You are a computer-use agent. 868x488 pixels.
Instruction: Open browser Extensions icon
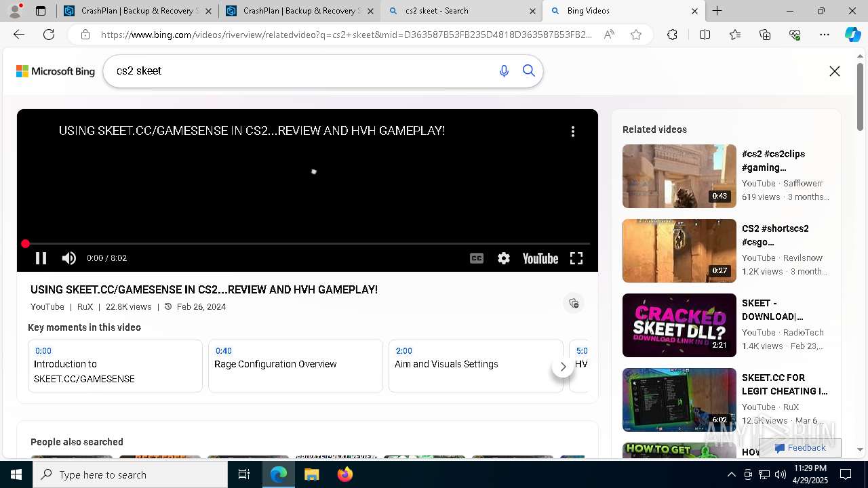(x=672, y=35)
